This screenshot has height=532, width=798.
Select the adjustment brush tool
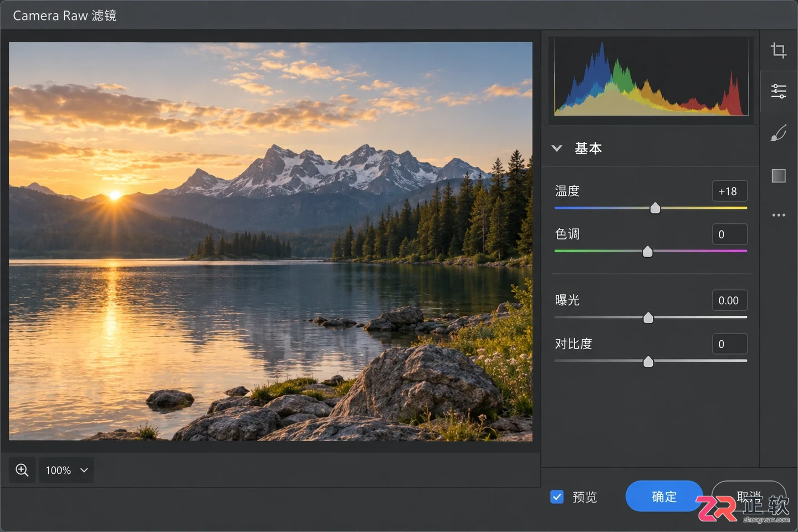pyautogui.click(x=779, y=133)
